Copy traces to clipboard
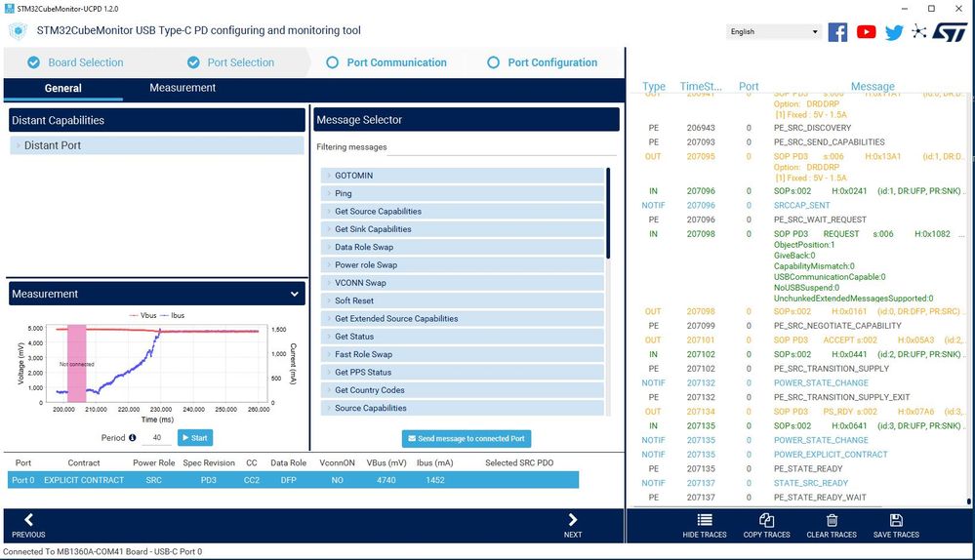Screen dimensions: 975x560 pyautogui.click(x=767, y=526)
